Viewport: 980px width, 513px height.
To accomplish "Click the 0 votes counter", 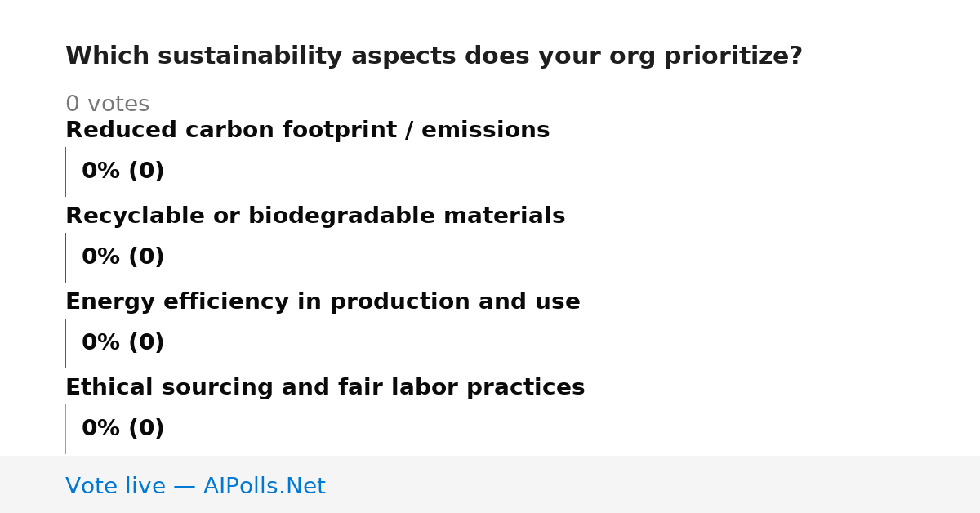I will click(107, 105).
